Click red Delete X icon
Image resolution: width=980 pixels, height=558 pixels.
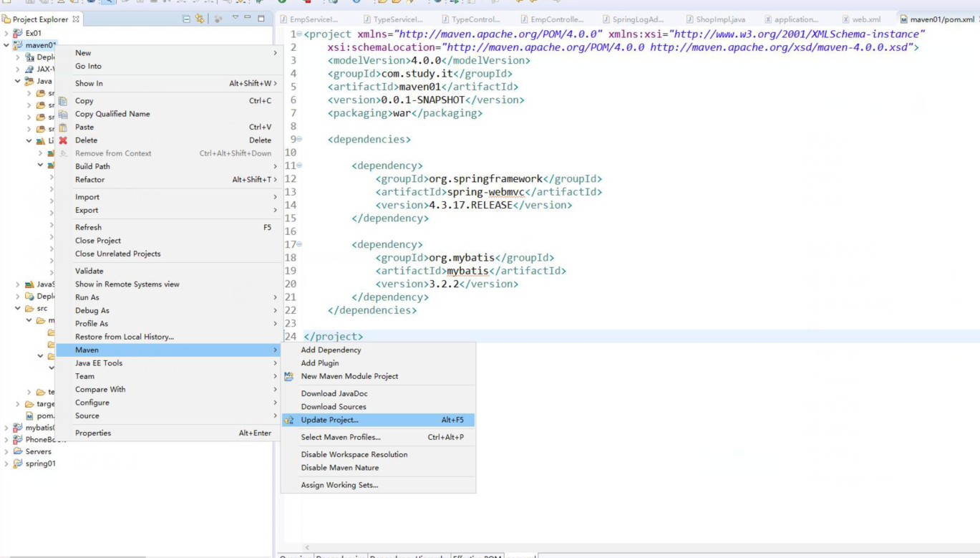(63, 140)
